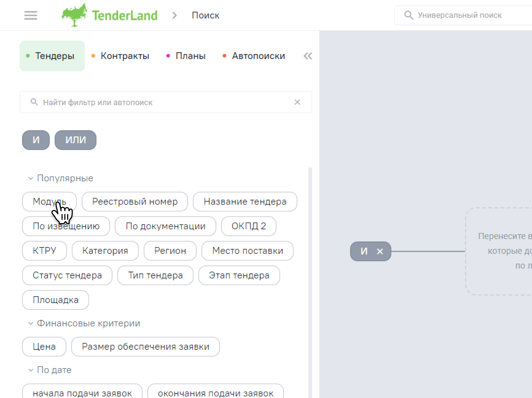This screenshot has width=532, height=398.
Task: Collapse the filter panel with double chevron
Action: [x=308, y=56]
